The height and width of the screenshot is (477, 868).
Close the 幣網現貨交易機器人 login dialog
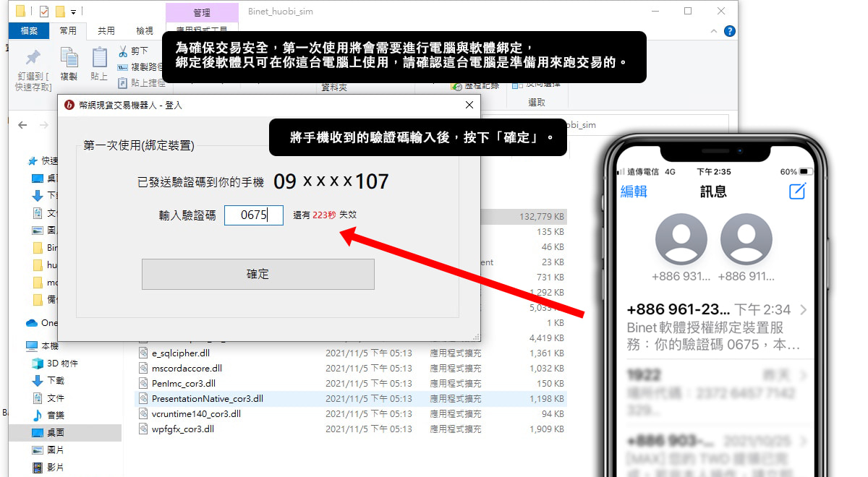pos(469,105)
